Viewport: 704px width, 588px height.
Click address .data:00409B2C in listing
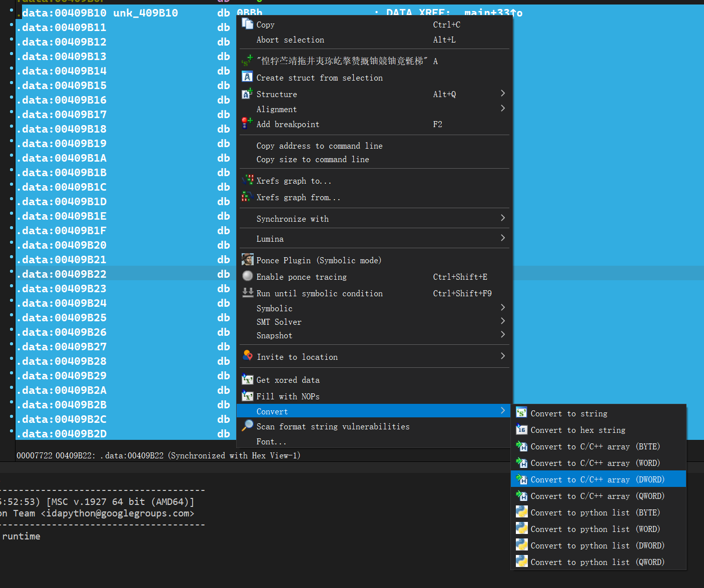pyautogui.click(x=62, y=419)
